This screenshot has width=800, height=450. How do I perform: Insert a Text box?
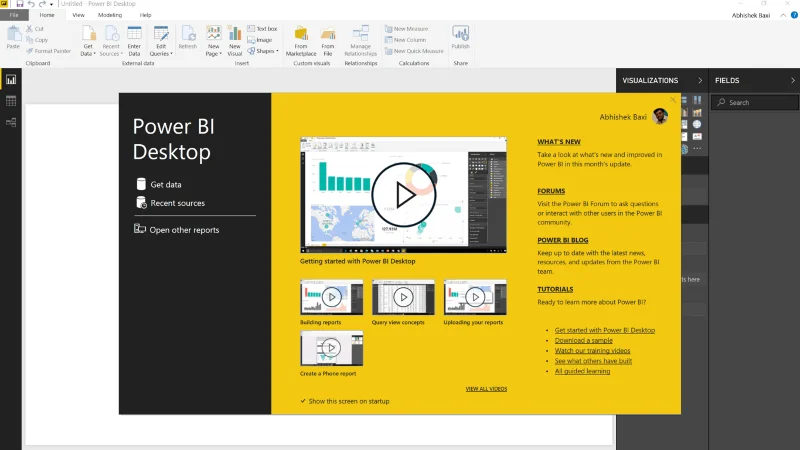262,29
